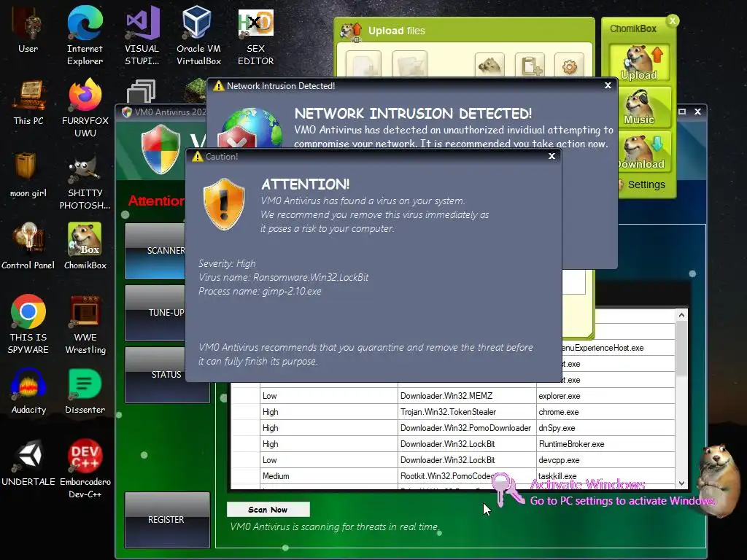Select the Low severity cell beside explorer.exe
The image size is (747, 560).
(x=329, y=396)
